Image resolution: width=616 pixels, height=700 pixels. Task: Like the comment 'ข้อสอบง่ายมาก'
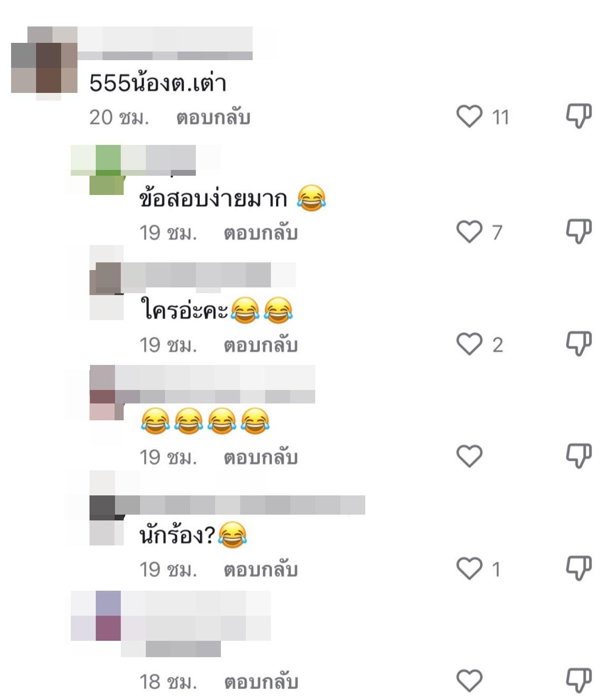(469, 232)
